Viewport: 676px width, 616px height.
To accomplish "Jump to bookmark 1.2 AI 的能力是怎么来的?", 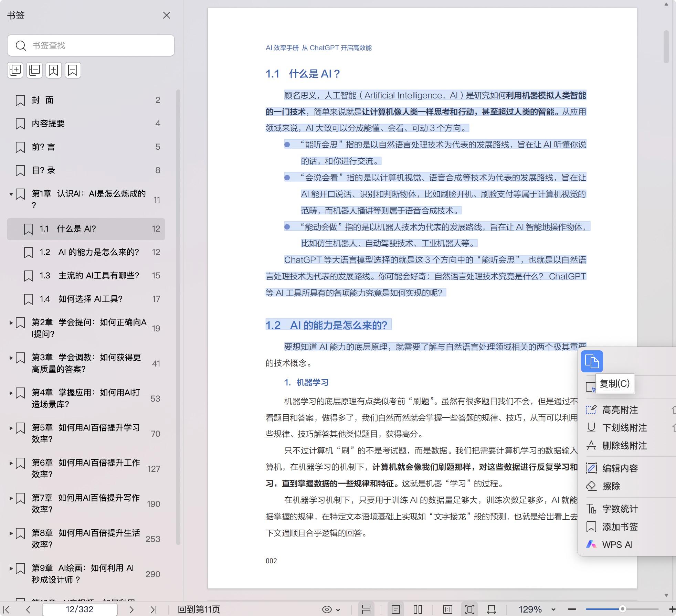I will [x=86, y=252].
